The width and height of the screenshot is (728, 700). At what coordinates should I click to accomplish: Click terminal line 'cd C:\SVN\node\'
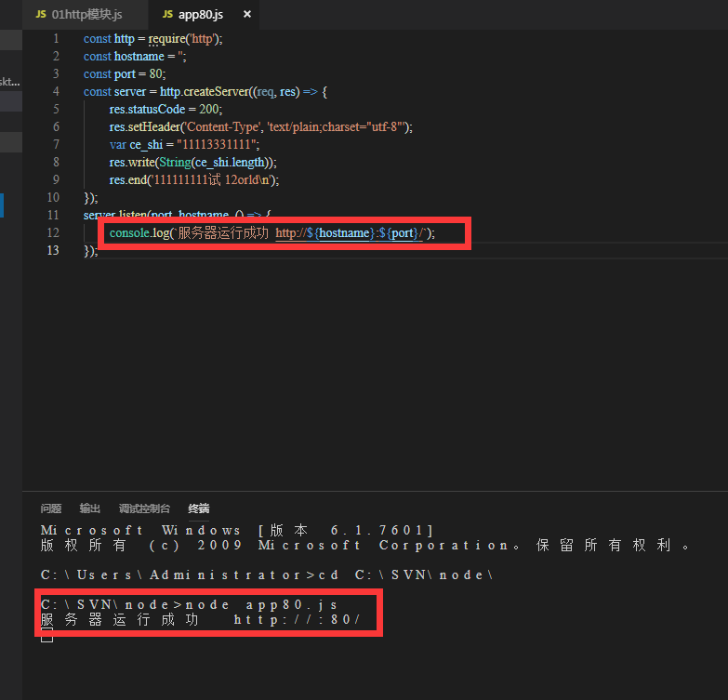point(266,575)
